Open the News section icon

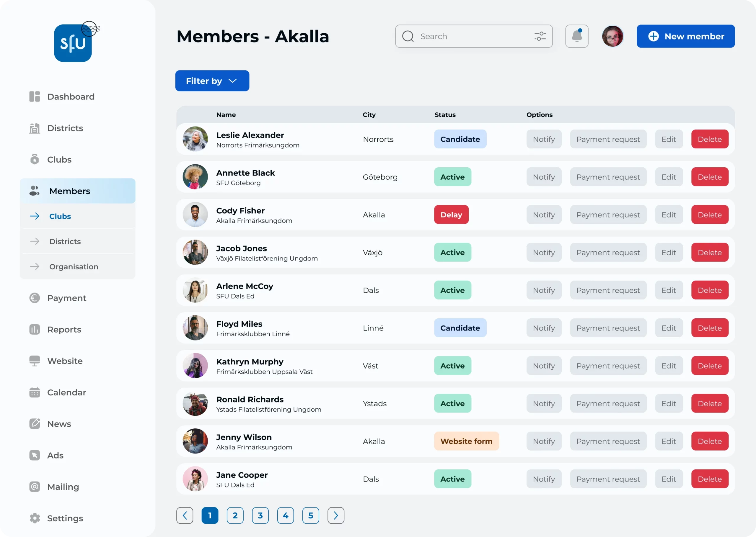(x=35, y=424)
